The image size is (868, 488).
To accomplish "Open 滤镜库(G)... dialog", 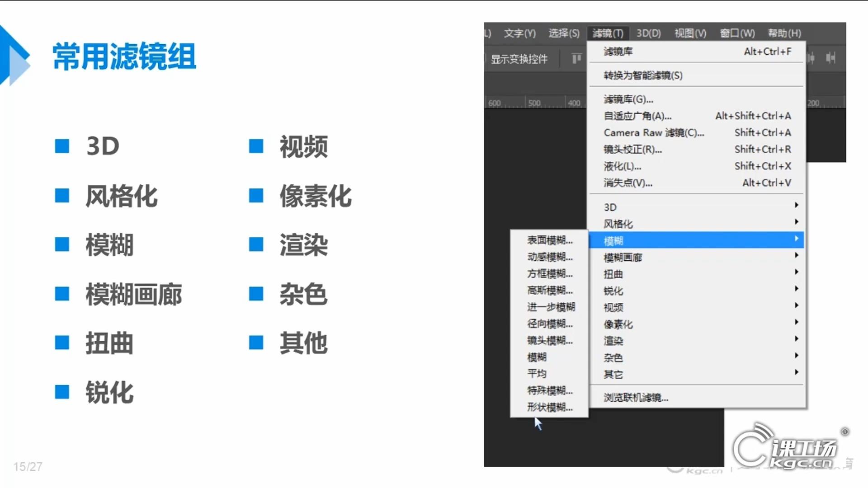I will click(697, 99).
